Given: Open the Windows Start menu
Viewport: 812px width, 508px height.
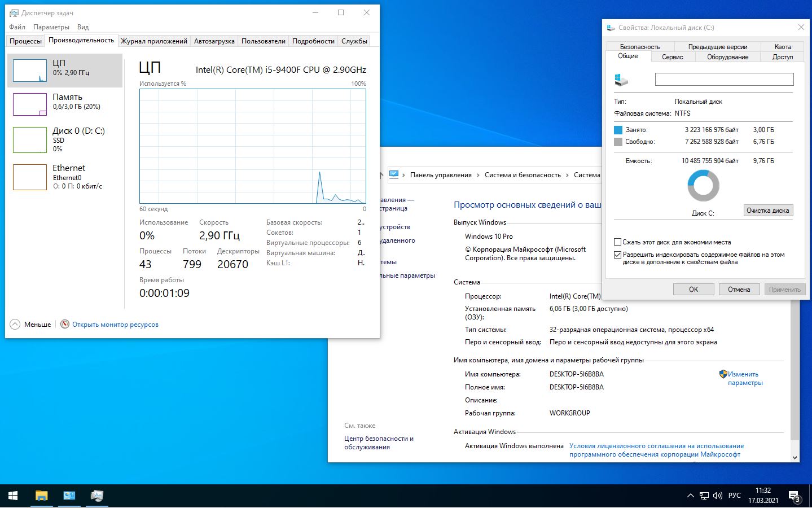Looking at the screenshot, I should [x=13, y=496].
